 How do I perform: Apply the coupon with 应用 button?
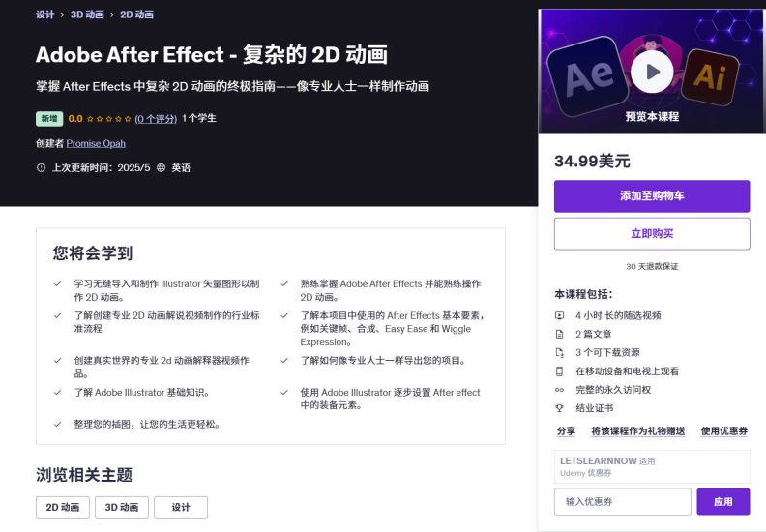[x=723, y=502]
